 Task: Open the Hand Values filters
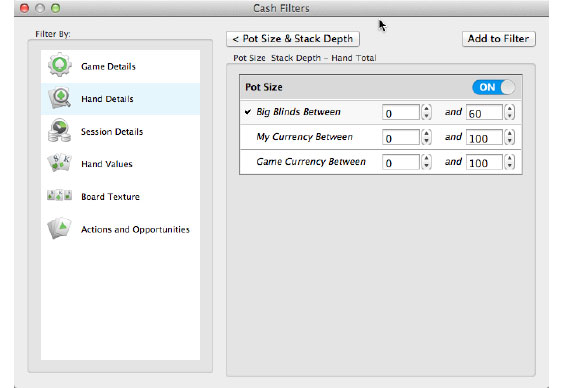[x=120, y=164]
